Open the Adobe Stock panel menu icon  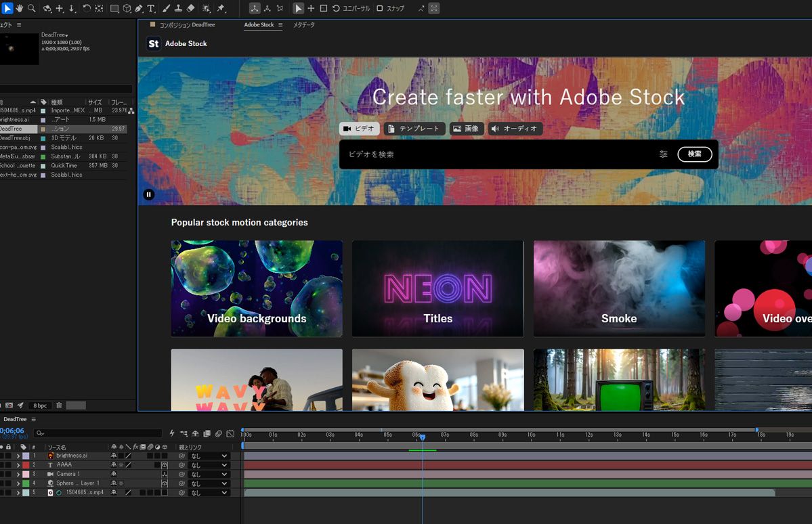click(x=280, y=25)
